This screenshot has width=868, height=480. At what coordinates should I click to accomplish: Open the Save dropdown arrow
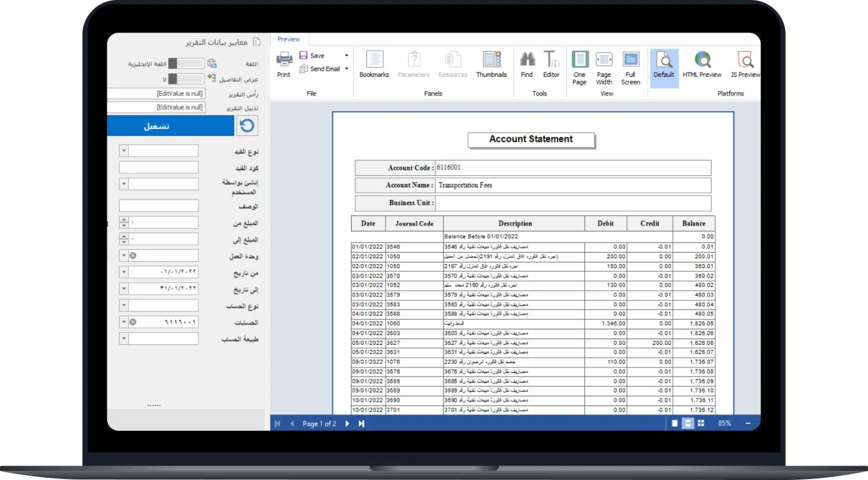[x=346, y=55]
